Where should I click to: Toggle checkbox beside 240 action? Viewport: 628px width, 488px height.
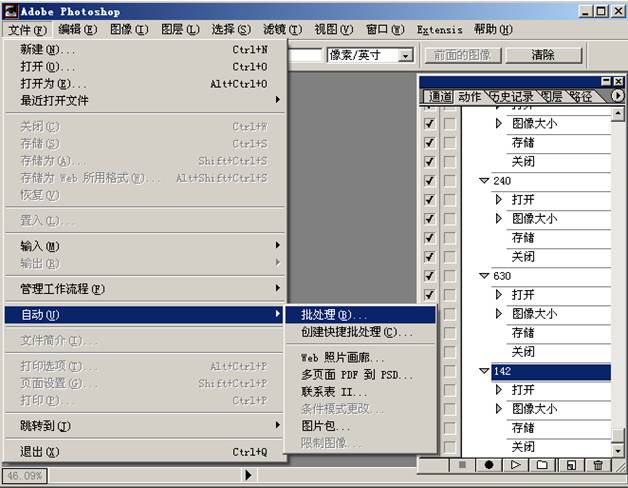pos(429,181)
